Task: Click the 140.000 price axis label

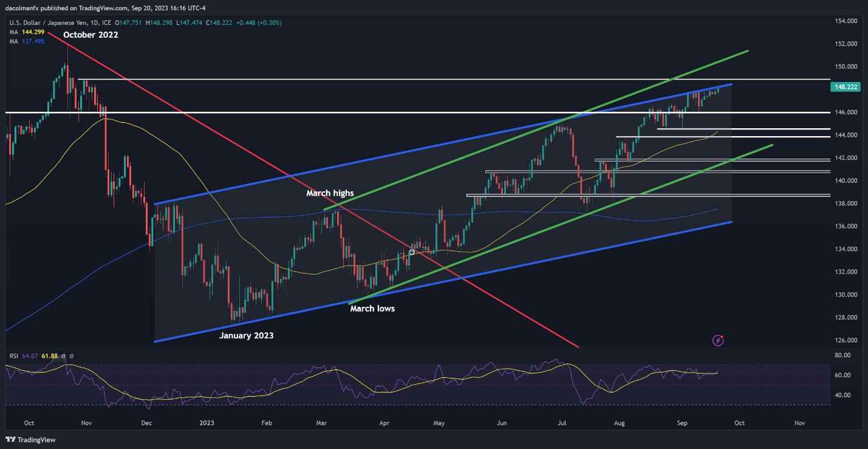Action: point(845,180)
